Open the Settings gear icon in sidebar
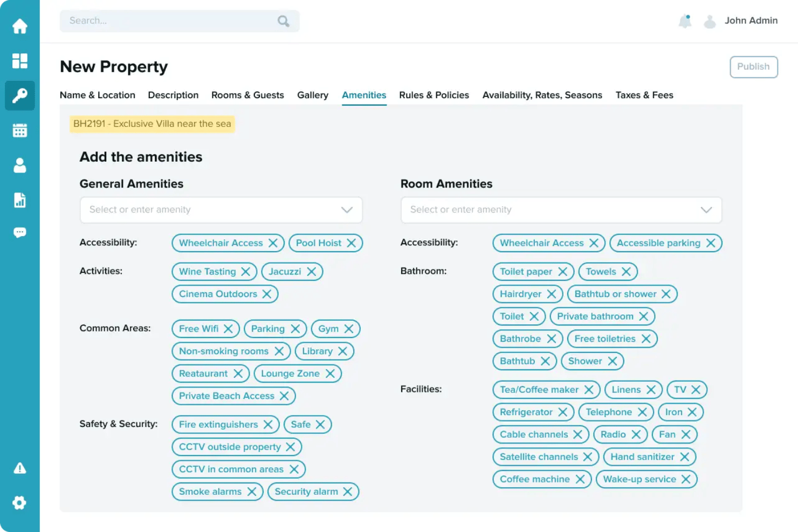This screenshot has width=798, height=532. pyautogui.click(x=19, y=503)
